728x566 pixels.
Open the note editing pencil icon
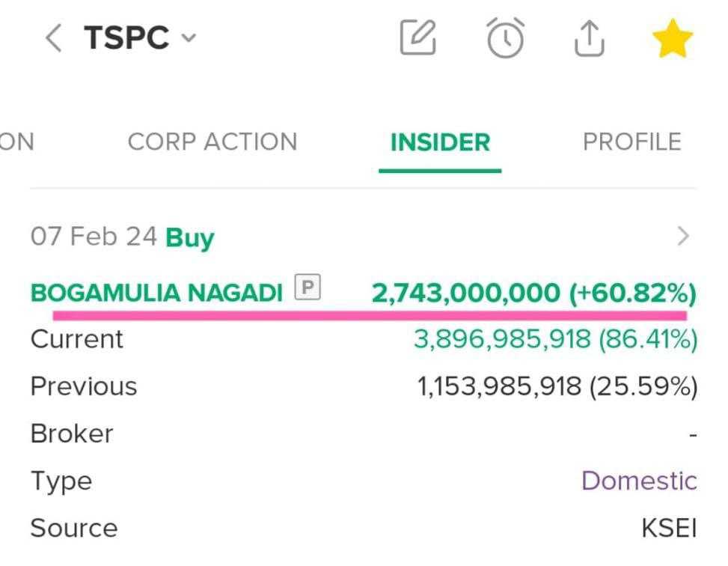(418, 37)
